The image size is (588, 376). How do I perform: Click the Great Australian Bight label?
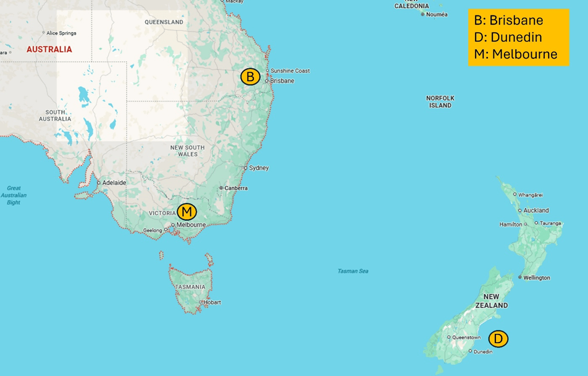click(14, 195)
